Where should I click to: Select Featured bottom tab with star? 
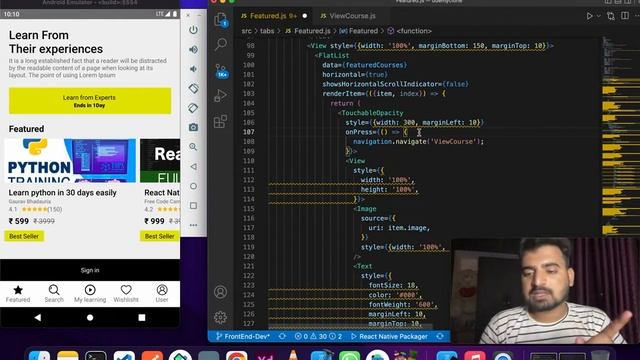[x=18, y=293]
